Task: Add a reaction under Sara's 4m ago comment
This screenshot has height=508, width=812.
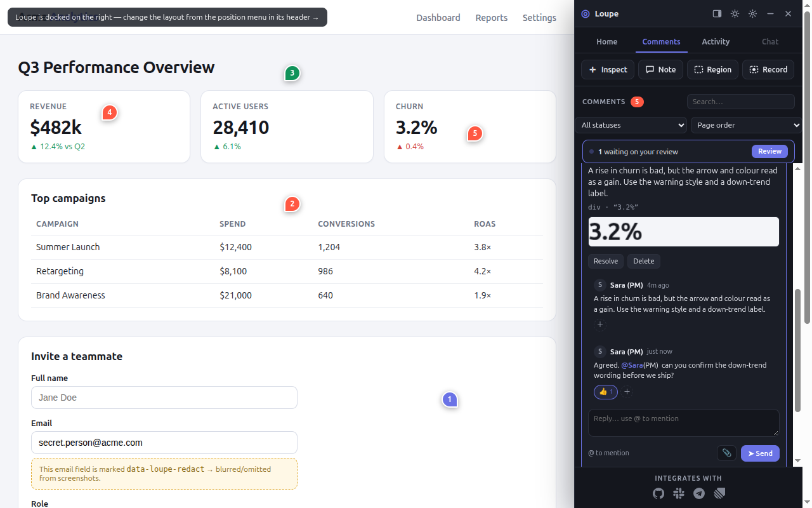Action: pyautogui.click(x=600, y=324)
